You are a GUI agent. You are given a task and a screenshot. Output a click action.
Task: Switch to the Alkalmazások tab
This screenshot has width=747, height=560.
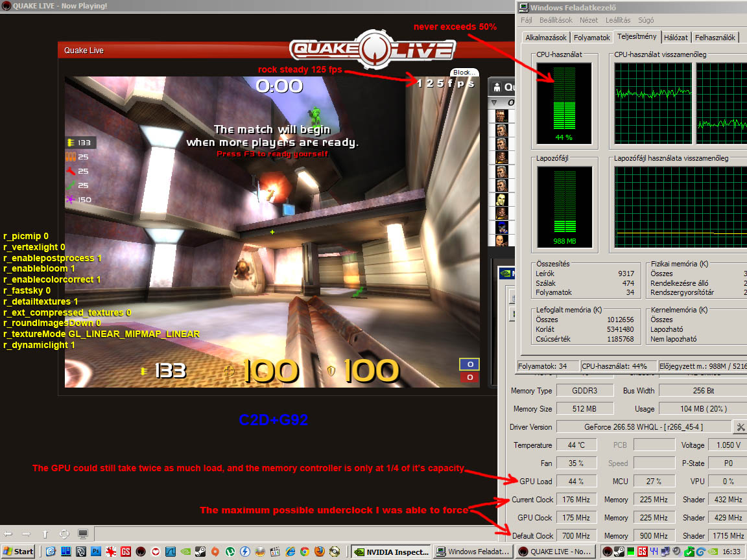pos(545,37)
